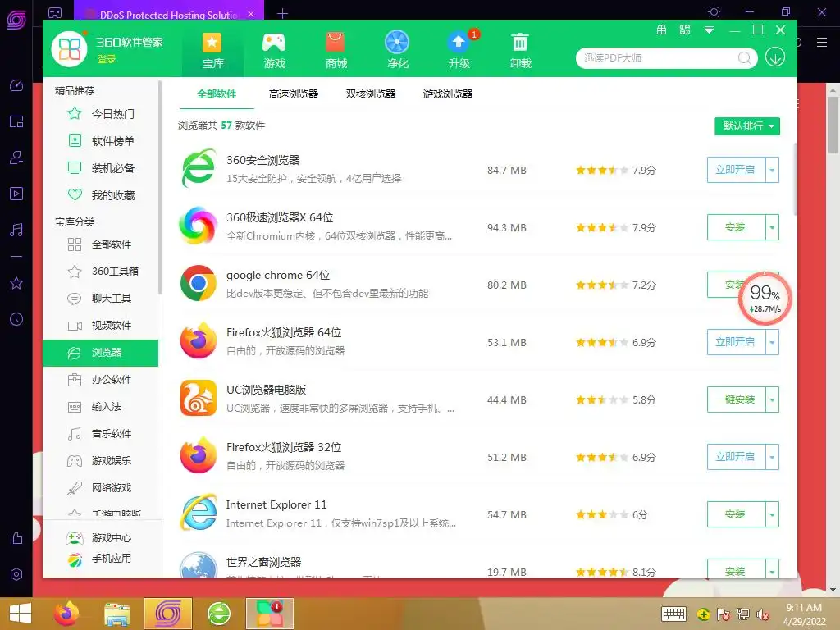Image resolution: width=840 pixels, height=630 pixels.
Task: Open a new tab in the background browser
Action: (x=283, y=13)
